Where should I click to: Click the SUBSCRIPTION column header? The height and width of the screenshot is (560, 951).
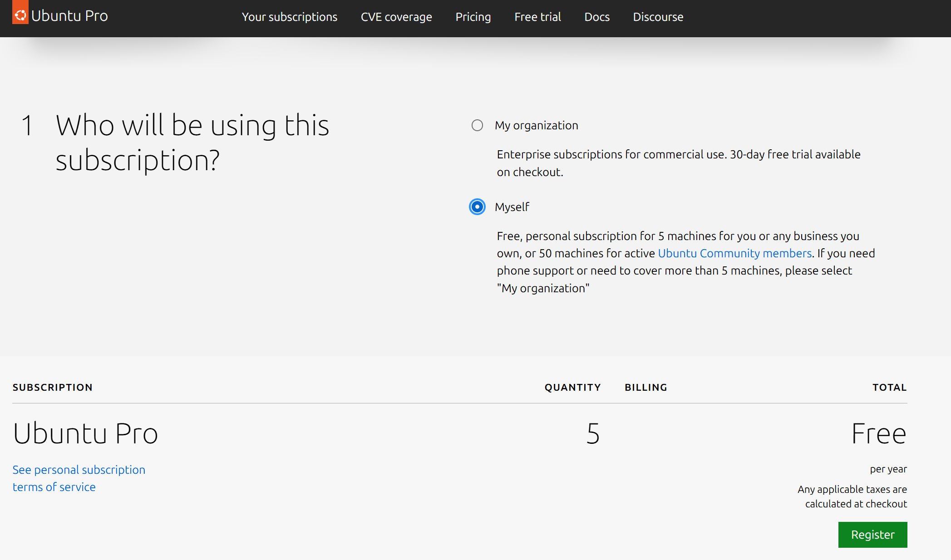click(53, 388)
